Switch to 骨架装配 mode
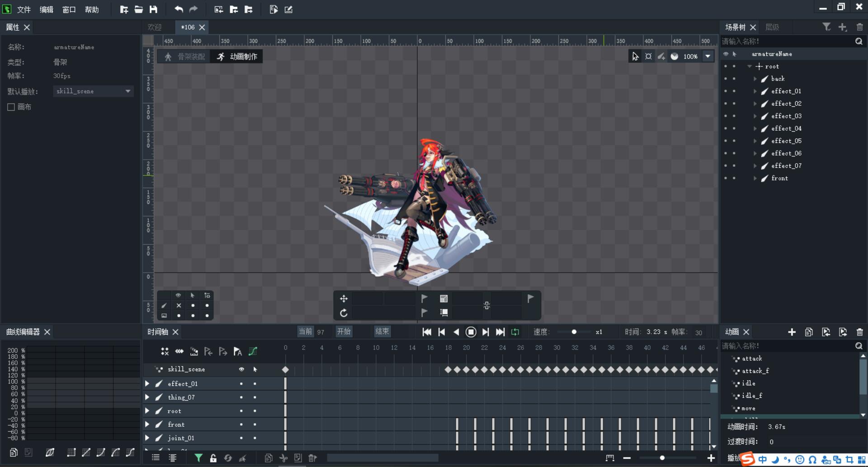This screenshot has width=868, height=467. [184, 57]
